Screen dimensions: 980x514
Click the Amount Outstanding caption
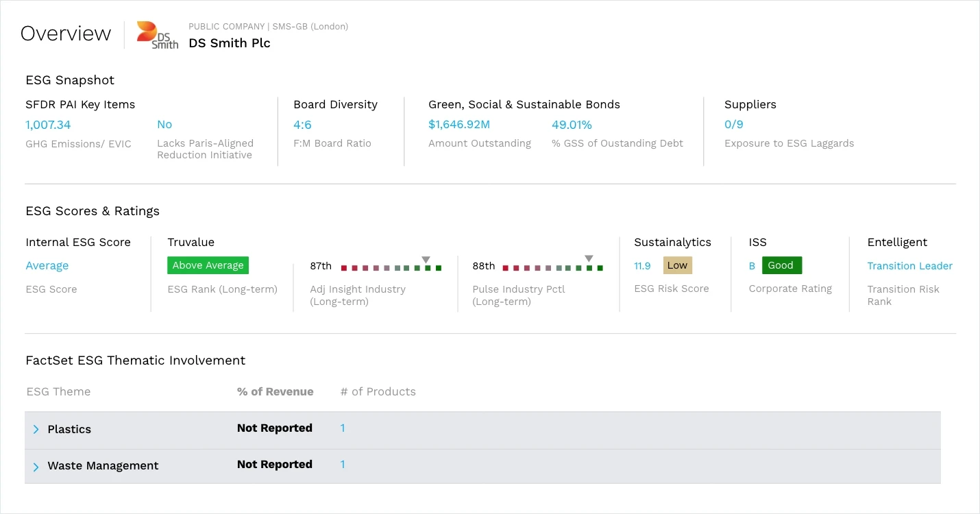pyautogui.click(x=480, y=144)
